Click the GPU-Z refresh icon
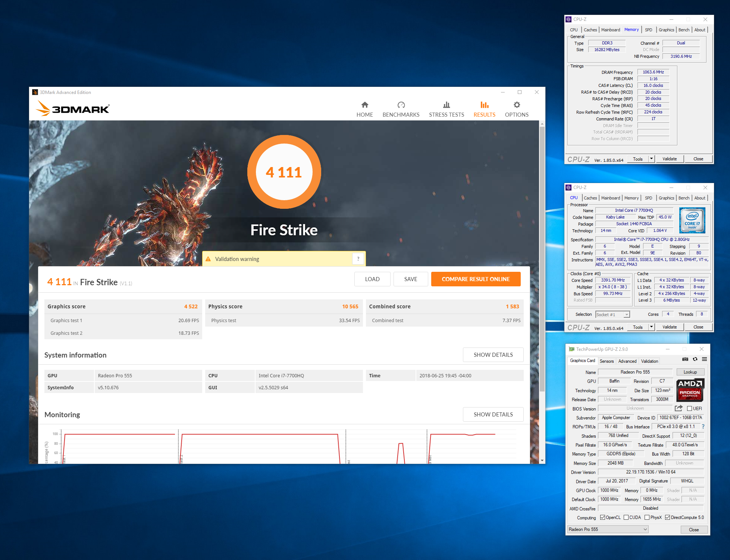The height and width of the screenshot is (560, 730). point(695,359)
